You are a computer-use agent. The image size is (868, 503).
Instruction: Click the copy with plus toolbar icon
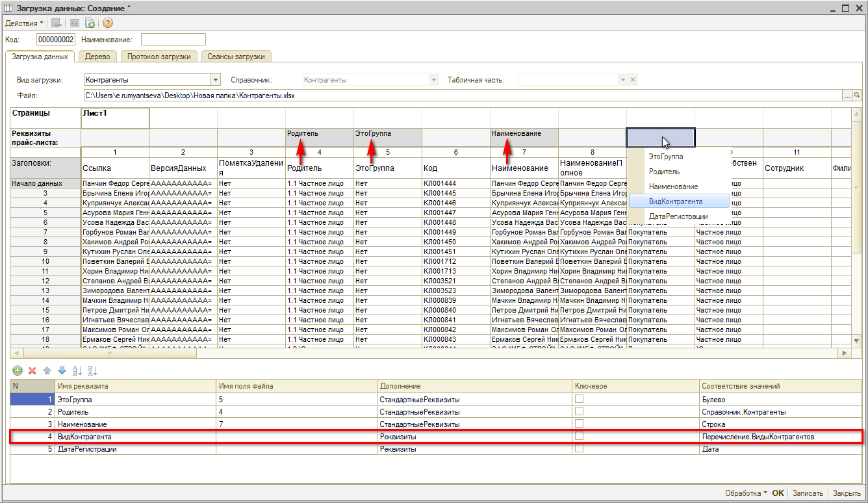click(x=90, y=23)
